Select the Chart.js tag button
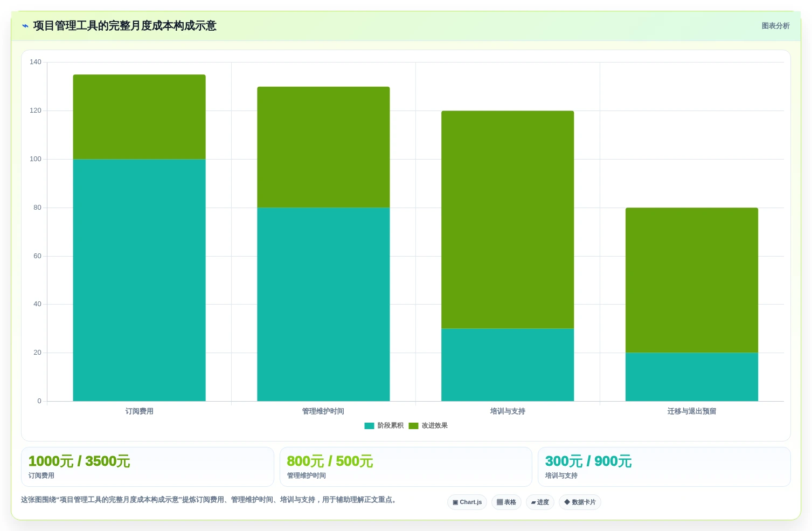Screen dimensions: 812x531 467,502
